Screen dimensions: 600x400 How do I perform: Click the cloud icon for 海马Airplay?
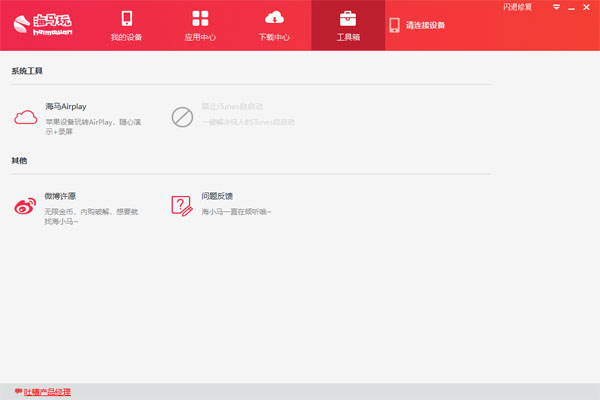25,117
